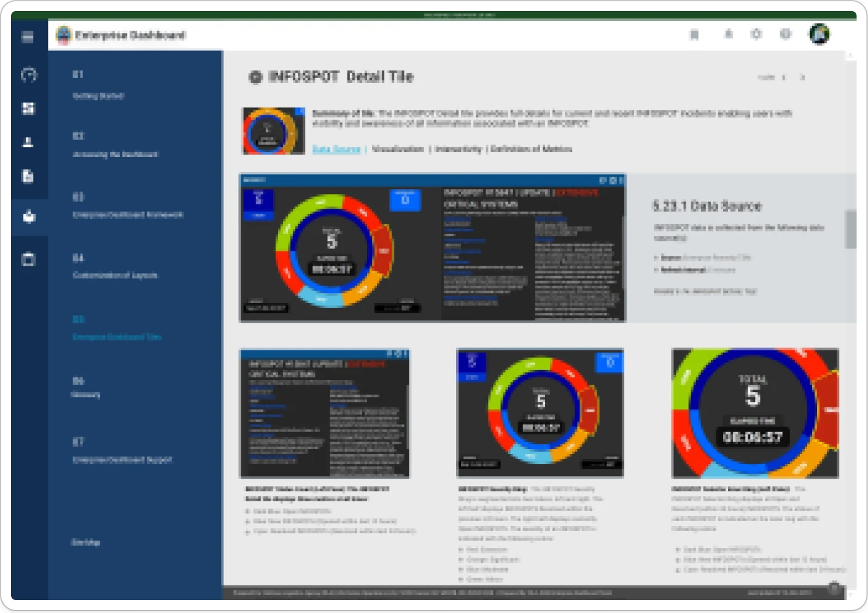Open the hamburger menu in the top-left corner
The width and height of the screenshot is (868, 613).
click(28, 37)
